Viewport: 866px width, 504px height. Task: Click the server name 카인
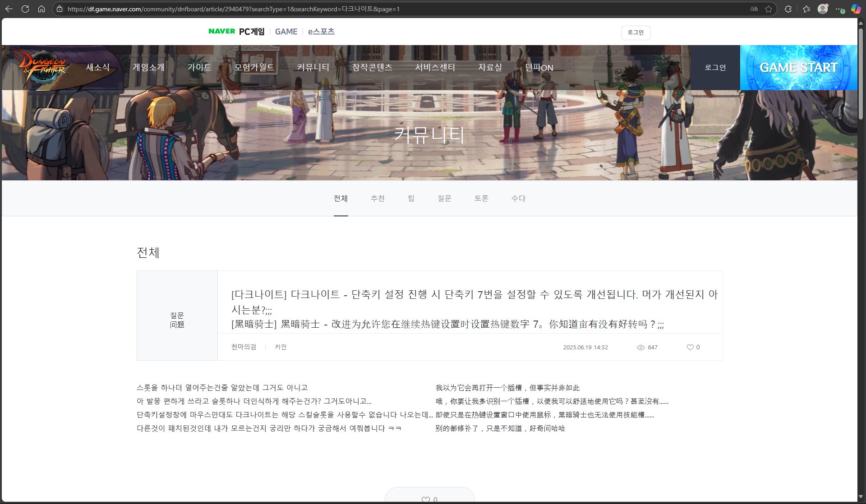(281, 347)
